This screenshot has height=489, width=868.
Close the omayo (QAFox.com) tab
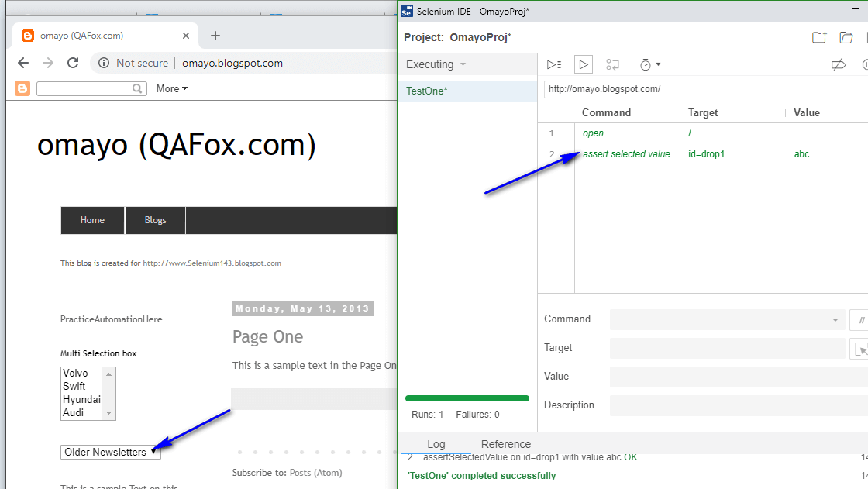pyautogui.click(x=186, y=36)
